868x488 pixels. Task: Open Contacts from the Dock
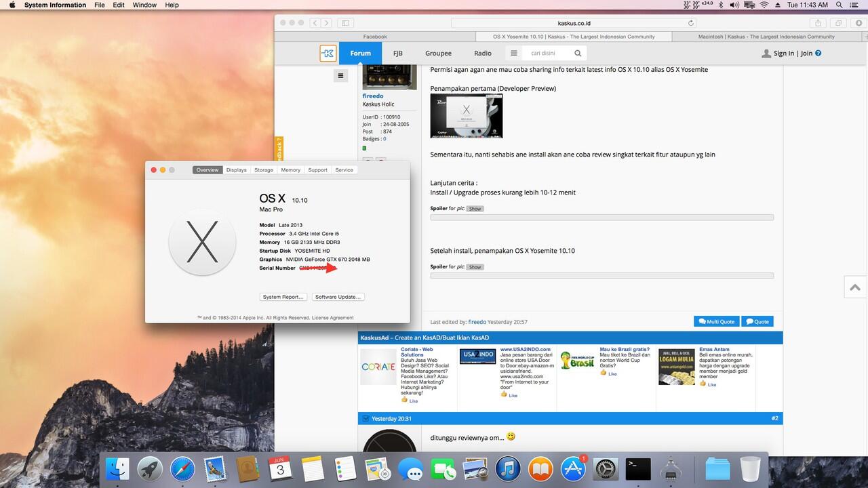[x=248, y=469]
